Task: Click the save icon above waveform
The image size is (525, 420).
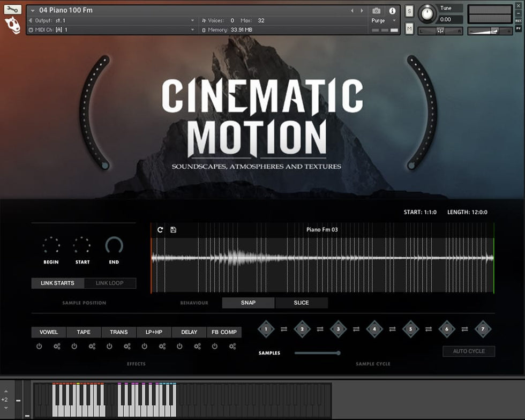Action: (173, 230)
